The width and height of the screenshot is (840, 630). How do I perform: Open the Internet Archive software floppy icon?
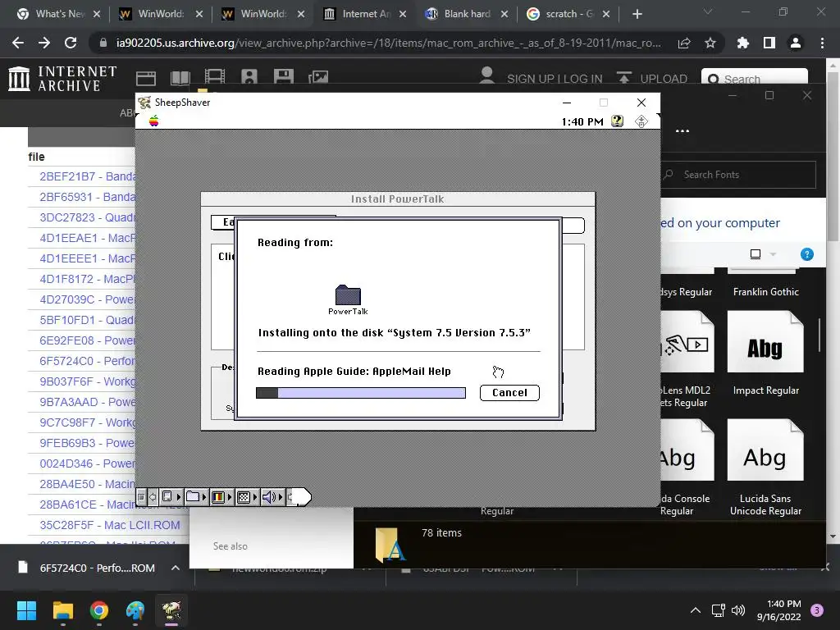tap(283, 77)
